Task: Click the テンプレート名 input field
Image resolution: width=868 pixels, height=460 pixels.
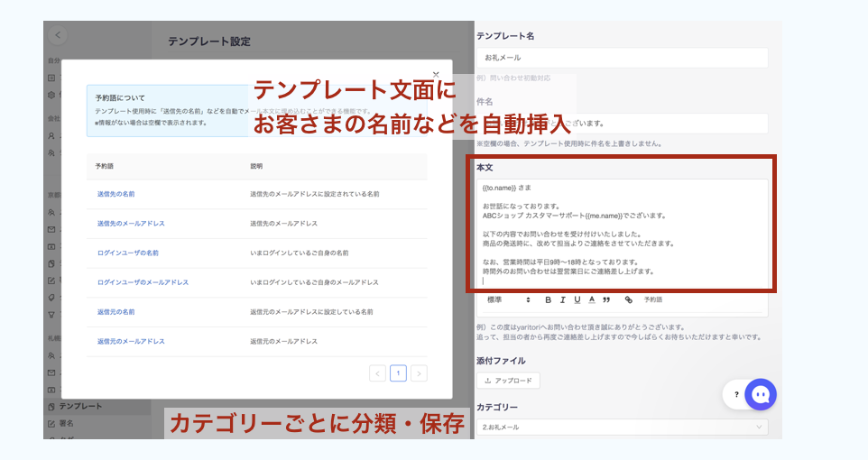Action: pyautogui.click(x=622, y=58)
